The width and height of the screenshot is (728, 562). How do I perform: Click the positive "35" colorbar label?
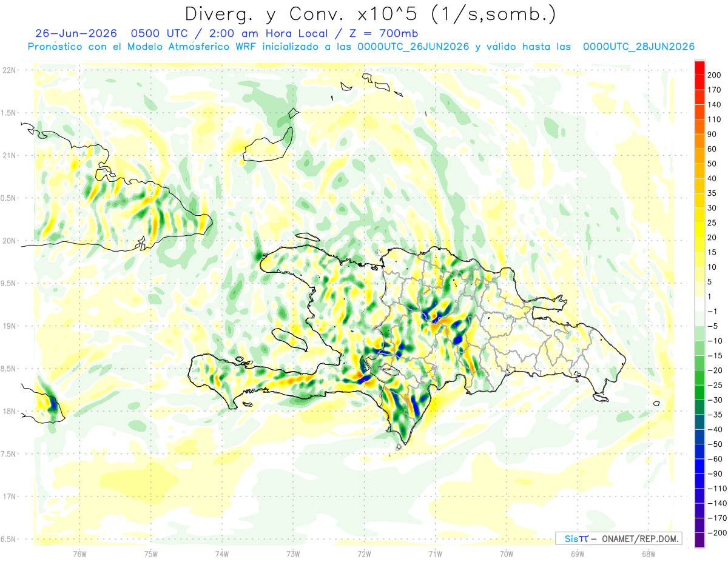pyautogui.click(x=712, y=193)
